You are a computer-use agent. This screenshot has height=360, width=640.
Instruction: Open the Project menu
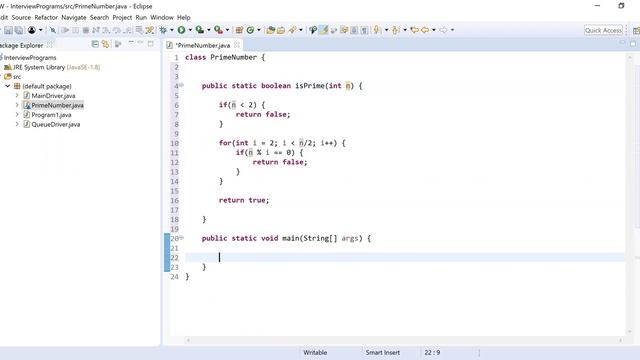(x=122, y=18)
